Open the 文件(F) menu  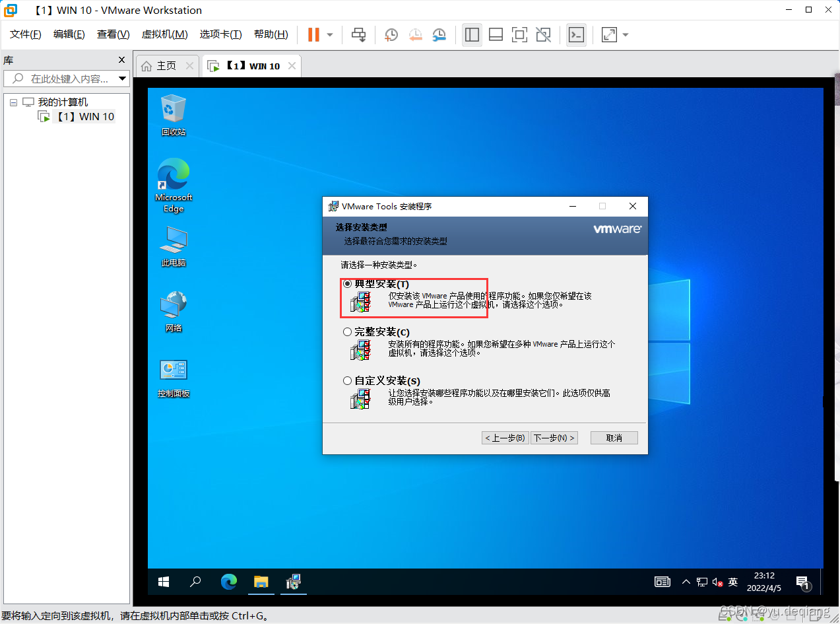26,34
